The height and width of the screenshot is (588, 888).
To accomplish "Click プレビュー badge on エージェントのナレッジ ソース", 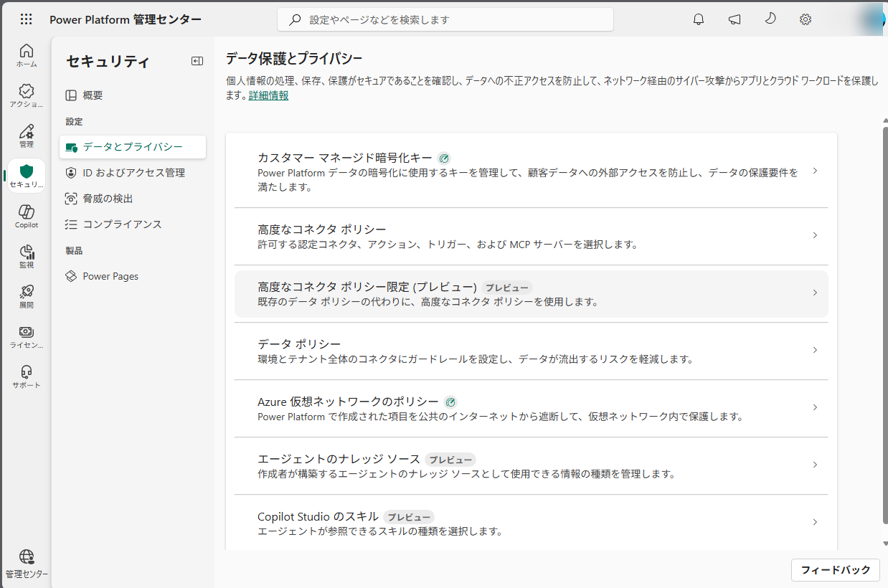I will pyautogui.click(x=450, y=460).
